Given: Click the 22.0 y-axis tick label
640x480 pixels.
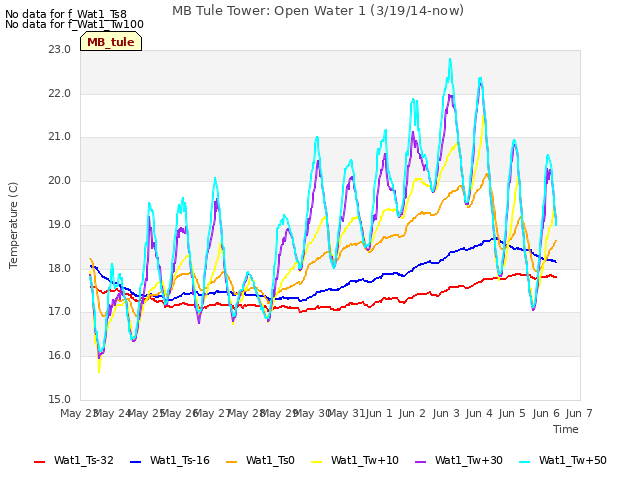Looking at the screenshot, I should 60,93.
